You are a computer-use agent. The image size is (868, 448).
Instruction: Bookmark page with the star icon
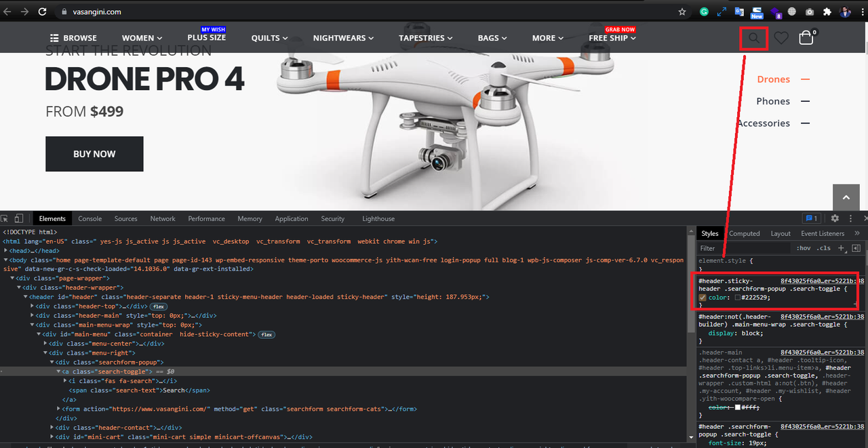(x=682, y=12)
